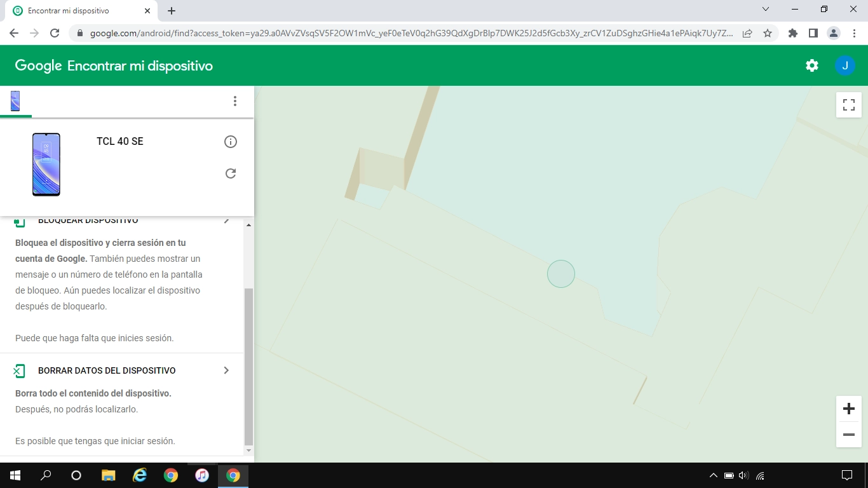Zoom in on the map
Image resolution: width=868 pixels, height=488 pixels.
point(848,409)
